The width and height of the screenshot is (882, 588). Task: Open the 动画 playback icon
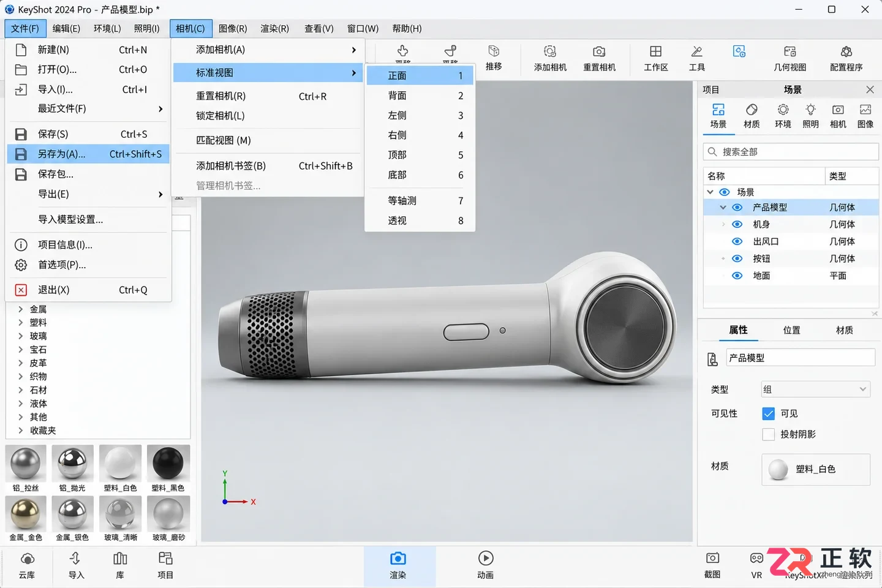tap(486, 559)
